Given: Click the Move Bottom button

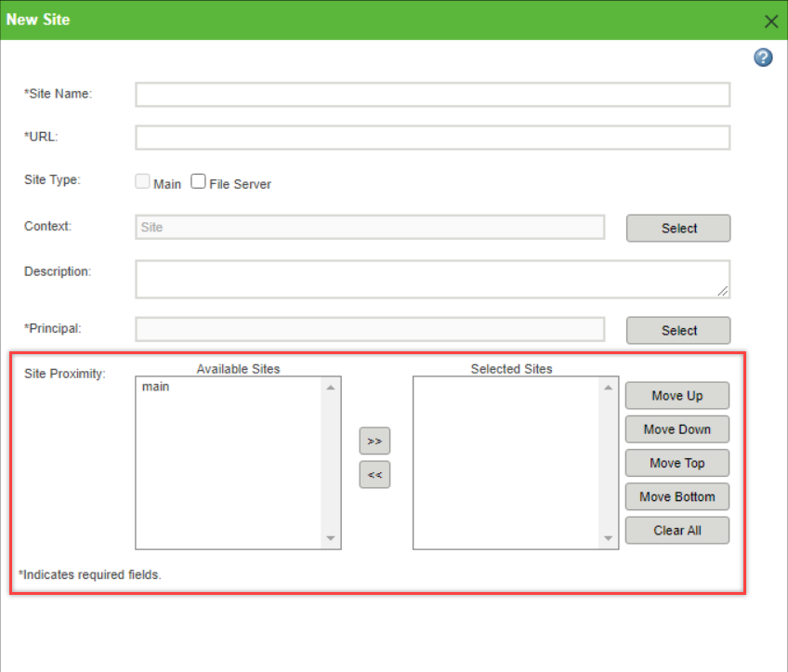Looking at the screenshot, I should coord(676,496).
